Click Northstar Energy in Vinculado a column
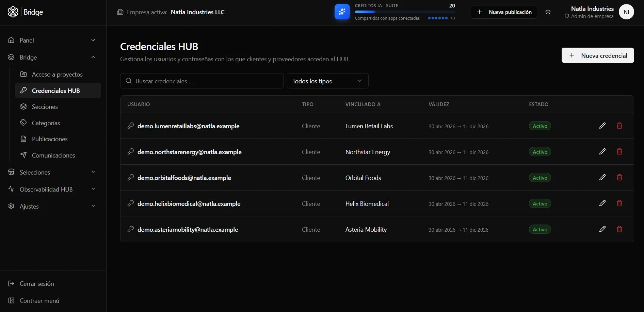This screenshot has width=644, height=312. [368, 152]
